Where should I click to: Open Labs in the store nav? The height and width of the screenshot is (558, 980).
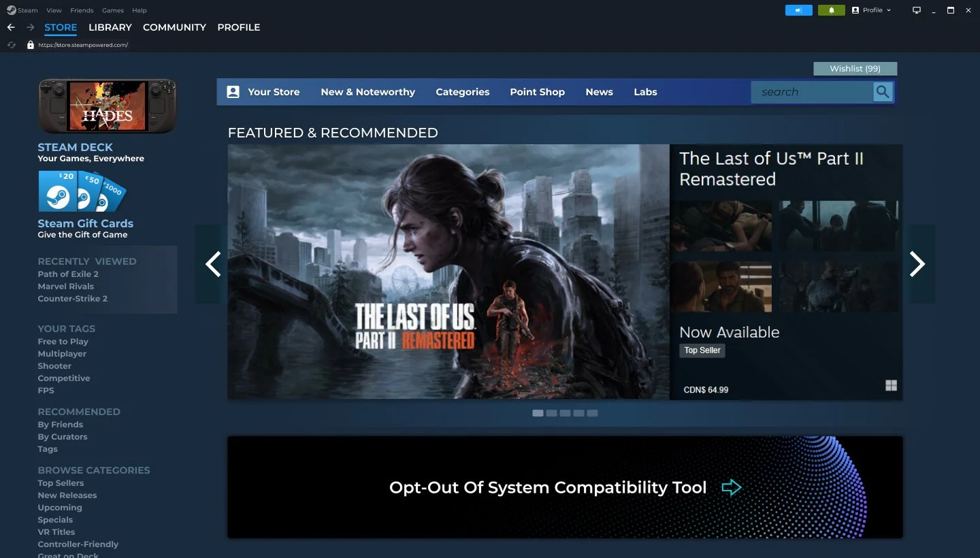point(645,92)
